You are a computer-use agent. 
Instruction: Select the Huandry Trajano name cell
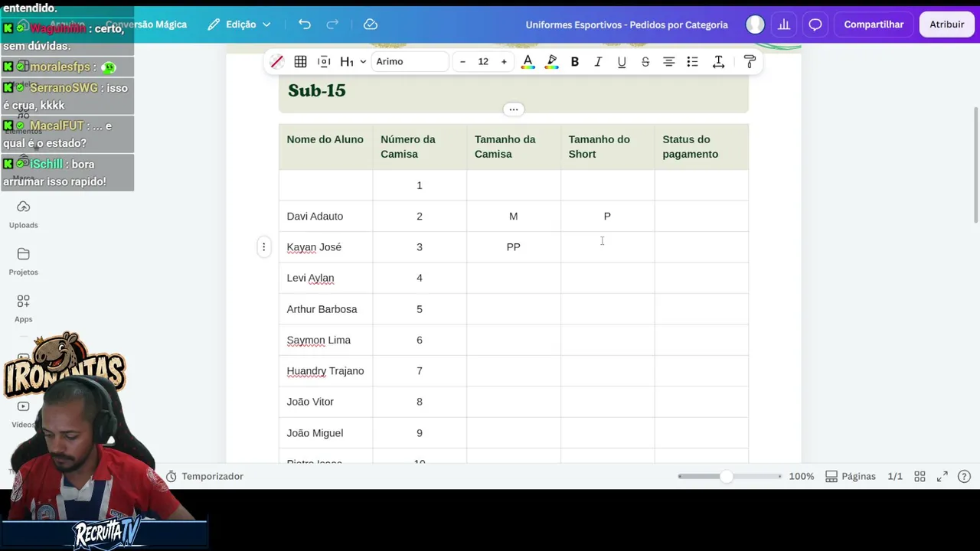325,370
